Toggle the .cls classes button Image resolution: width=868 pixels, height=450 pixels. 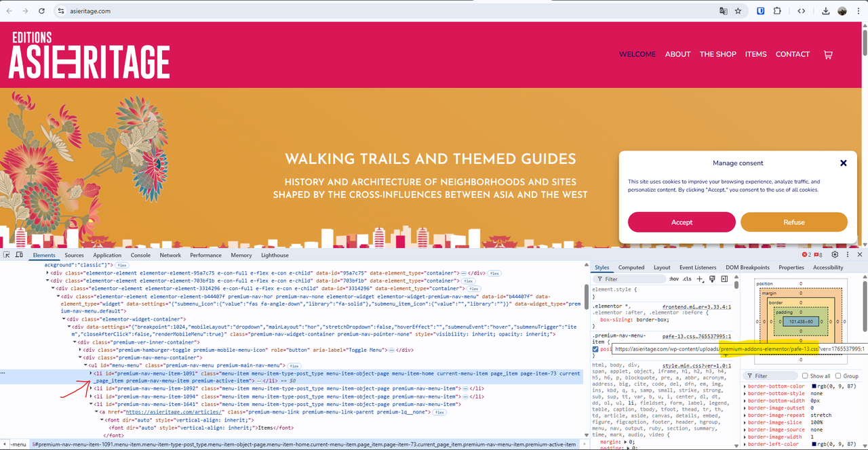[687, 279]
